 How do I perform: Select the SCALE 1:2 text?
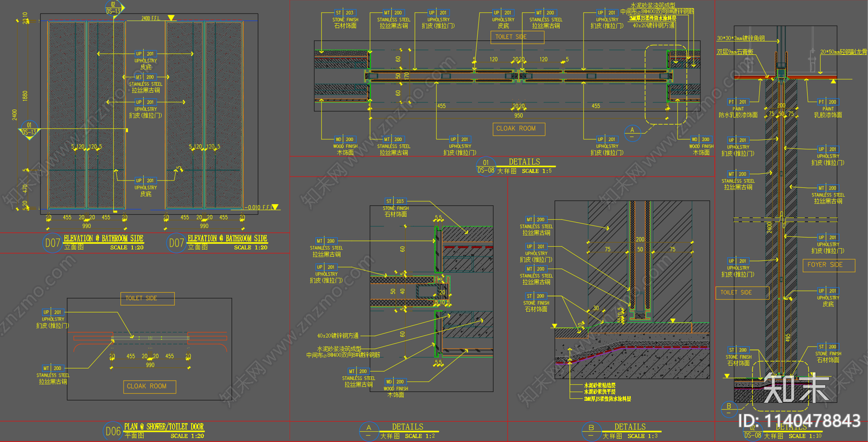pos(420,436)
